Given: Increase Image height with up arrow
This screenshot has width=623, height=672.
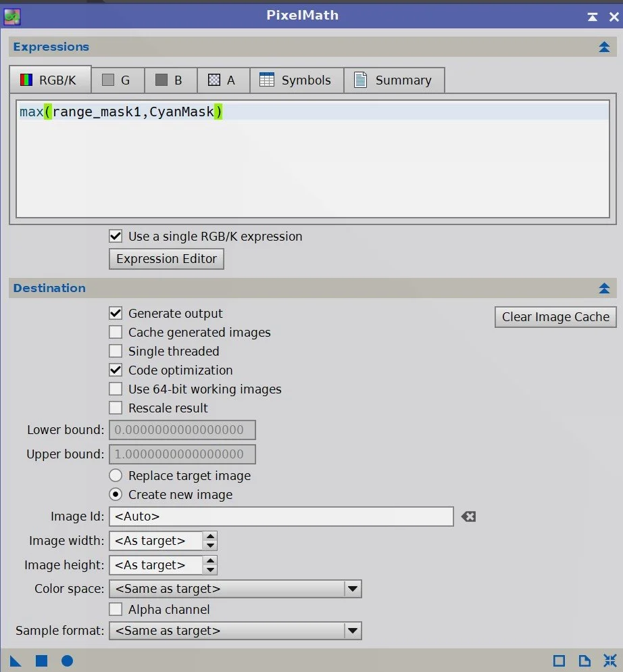Looking at the screenshot, I should click(210, 560).
